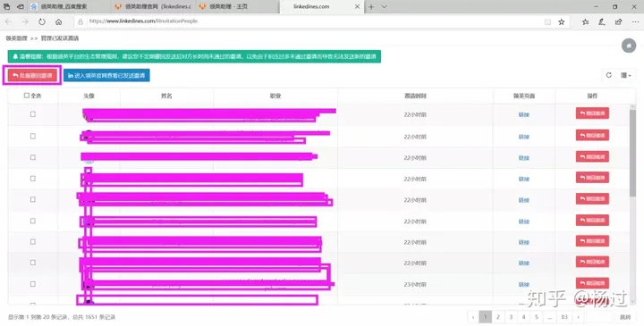Open 链接 link in first row
Image resolution: width=644 pixels, height=326 pixels.
click(523, 115)
